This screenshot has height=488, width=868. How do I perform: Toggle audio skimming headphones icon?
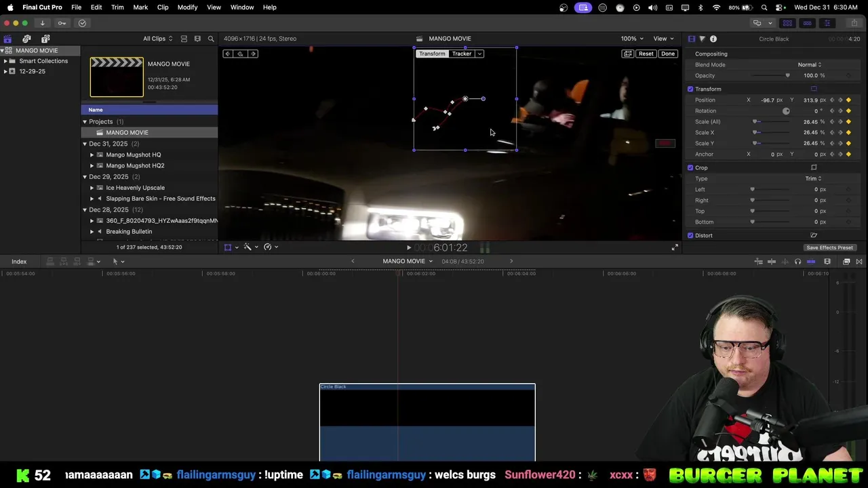tap(797, 262)
